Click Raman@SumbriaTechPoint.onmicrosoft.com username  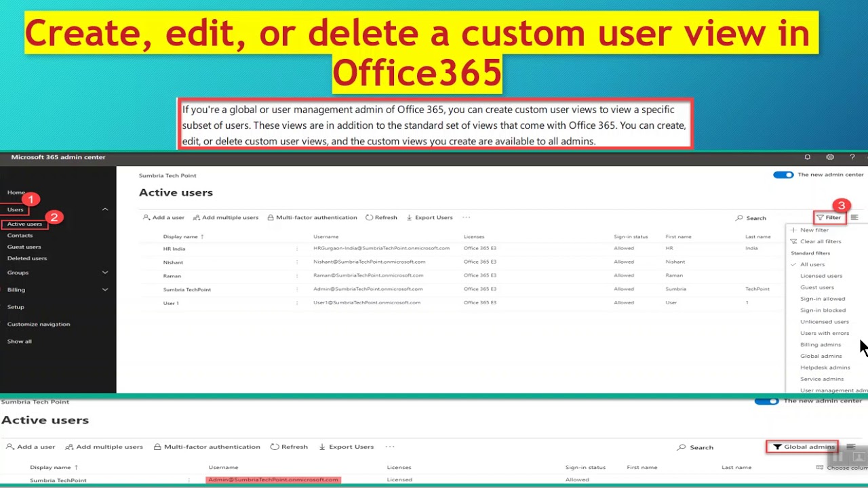pos(368,275)
